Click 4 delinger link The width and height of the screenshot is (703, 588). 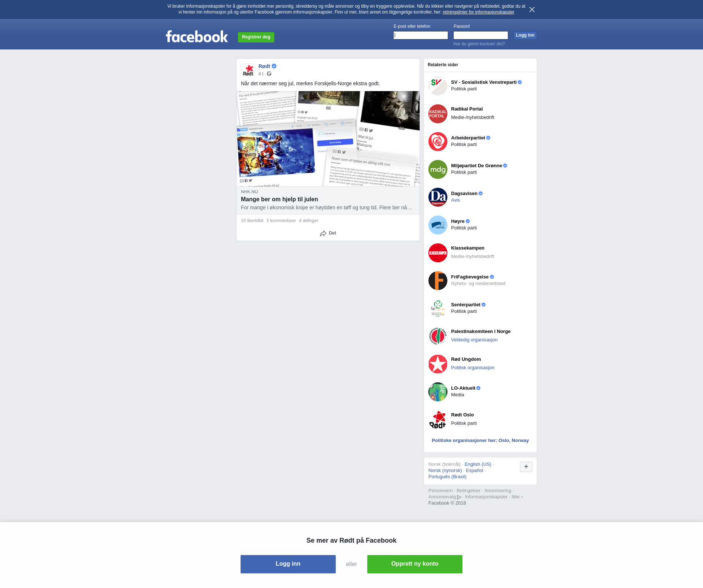coord(309,221)
